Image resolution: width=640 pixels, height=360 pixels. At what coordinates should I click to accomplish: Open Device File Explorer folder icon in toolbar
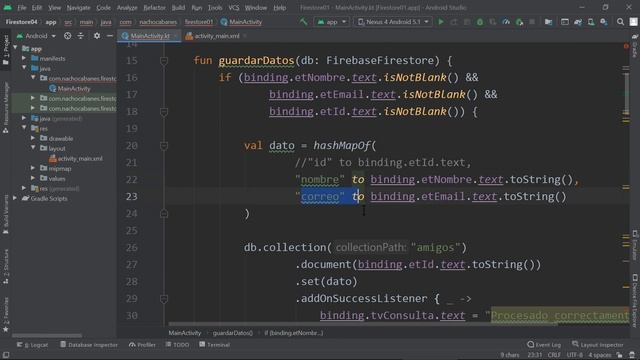(548, 22)
